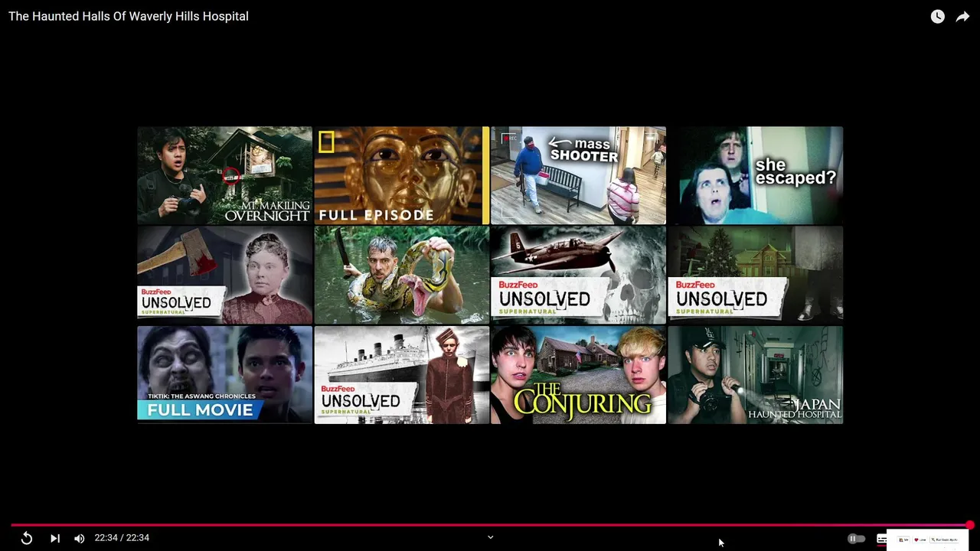Viewport: 980px width, 551px height.
Task: Open the Unsolved ocean liner ship video
Action: tap(401, 375)
